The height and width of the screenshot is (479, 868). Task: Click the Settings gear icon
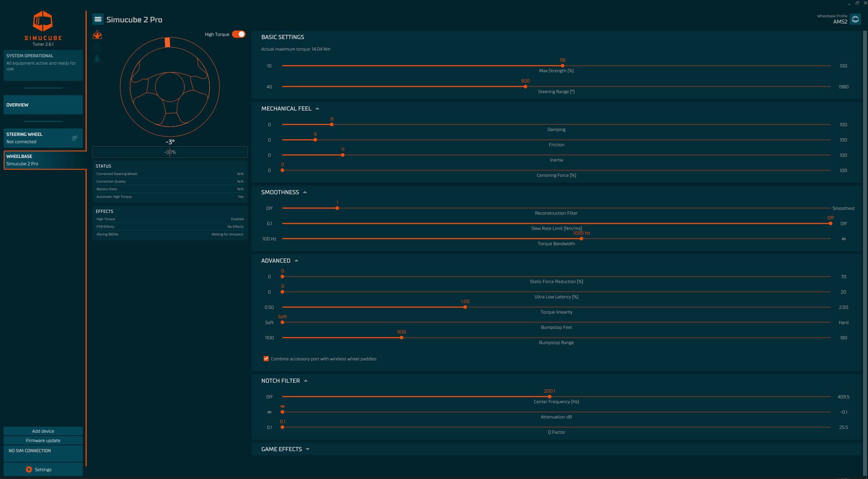tap(29, 470)
